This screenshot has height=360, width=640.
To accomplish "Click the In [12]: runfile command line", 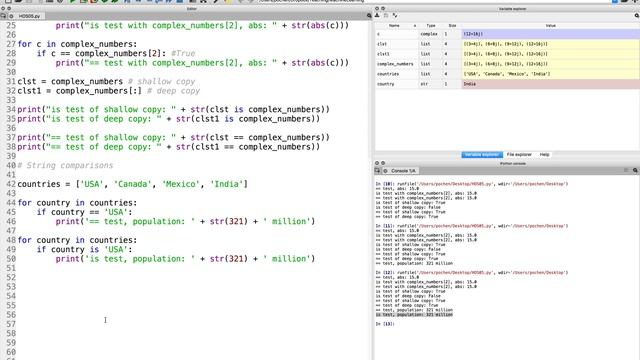I will tap(471, 273).
